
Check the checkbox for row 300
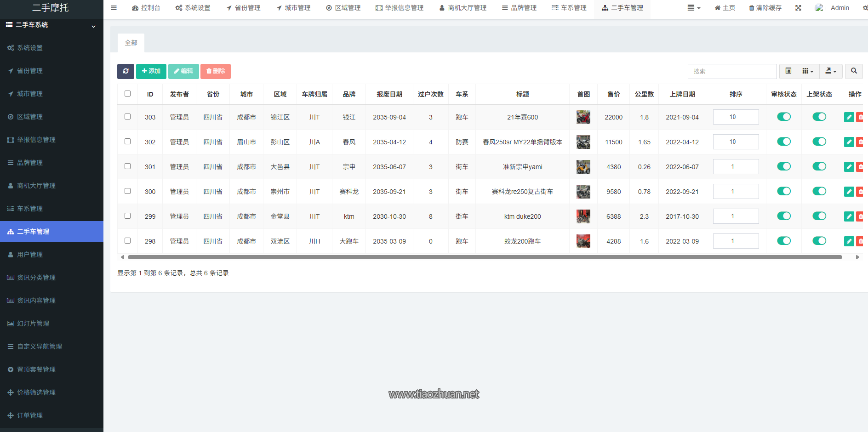pos(127,191)
